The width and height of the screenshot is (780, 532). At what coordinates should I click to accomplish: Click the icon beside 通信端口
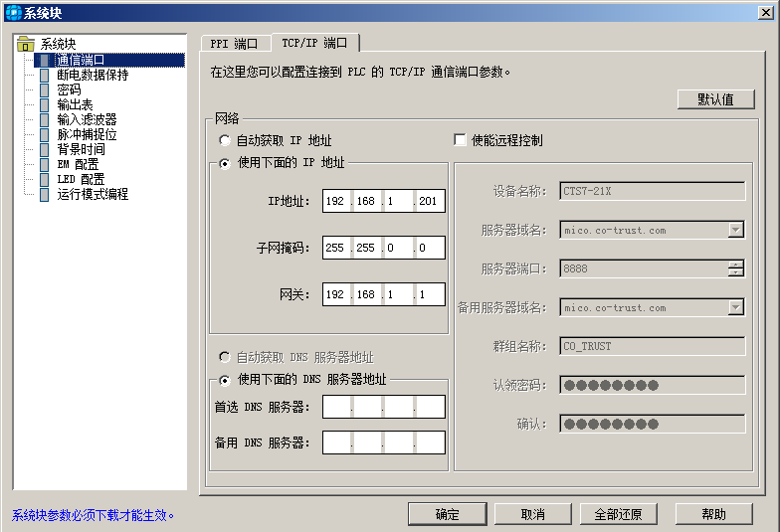(44, 60)
